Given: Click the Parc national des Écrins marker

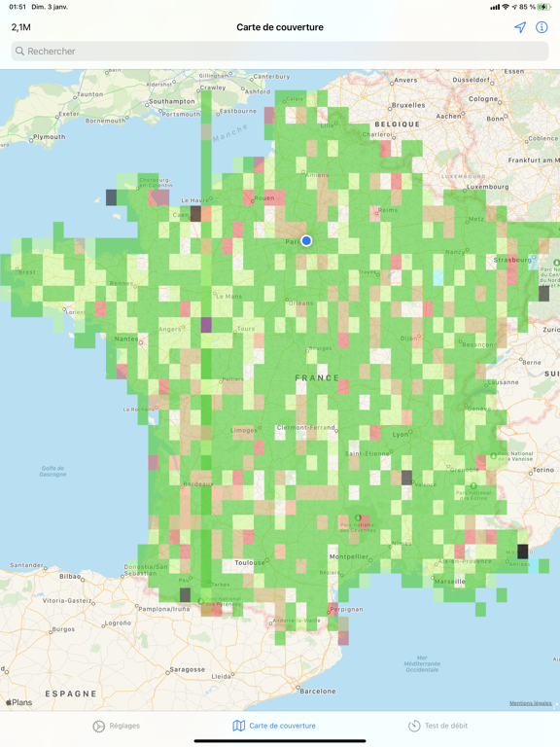Looking at the screenshot, I should [473, 486].
